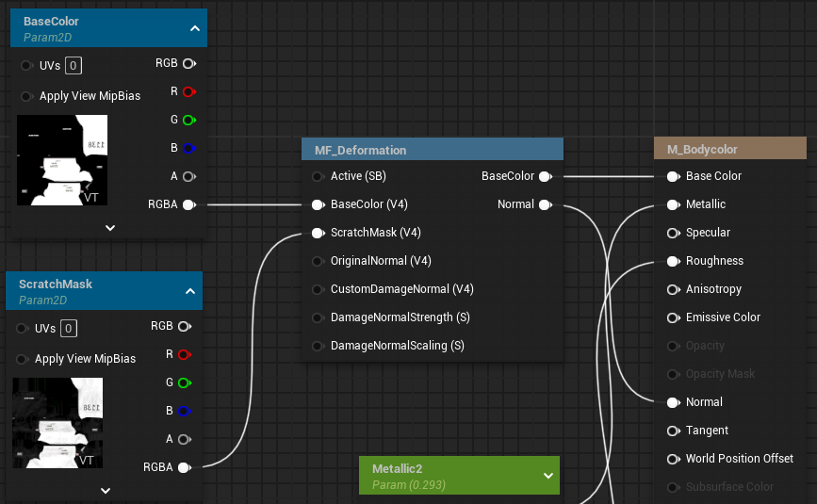Screen dimensions: 817x504
Task: Click the UVs value field on ScratchMask
Action: 69,329
